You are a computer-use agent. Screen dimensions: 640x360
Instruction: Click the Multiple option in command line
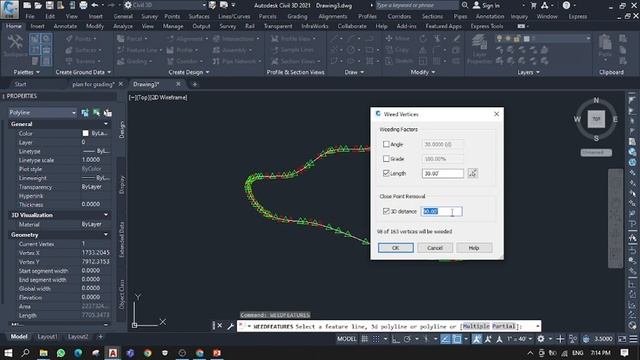tap(476, 326)
